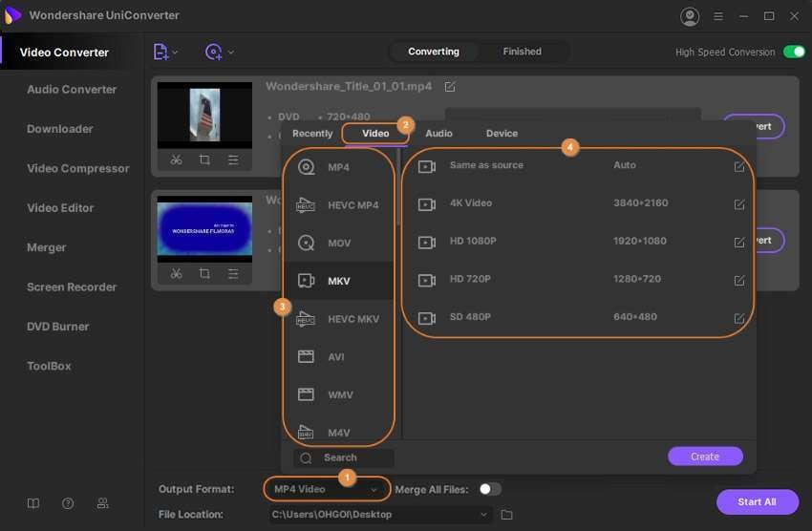Screen dimensions: 812x531
Task: Switch to the Audio format tab
Action: pyautogui.click(x=438, y=134)
